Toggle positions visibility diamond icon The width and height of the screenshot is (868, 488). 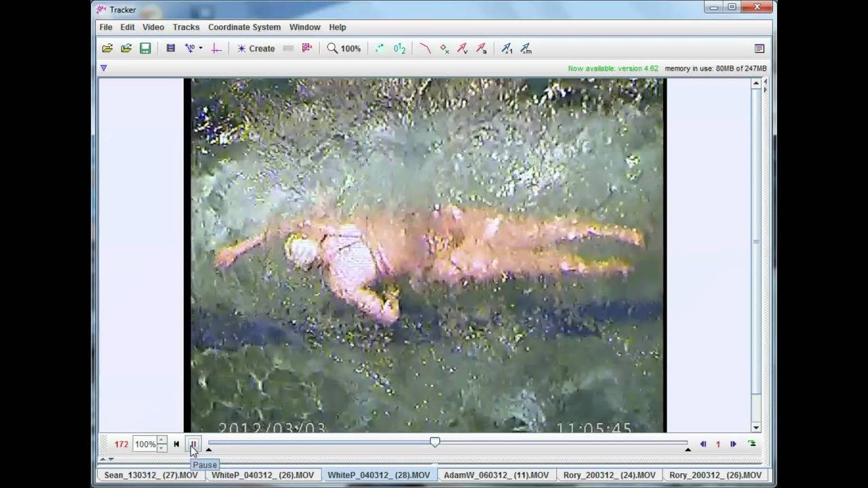click(x=444, y=48)
